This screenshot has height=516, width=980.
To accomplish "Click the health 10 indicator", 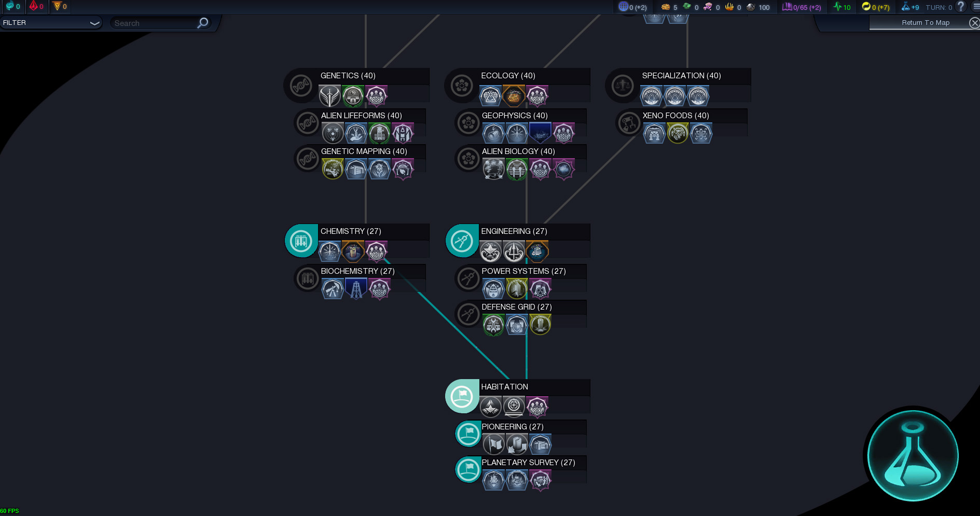I will (841, 7).
